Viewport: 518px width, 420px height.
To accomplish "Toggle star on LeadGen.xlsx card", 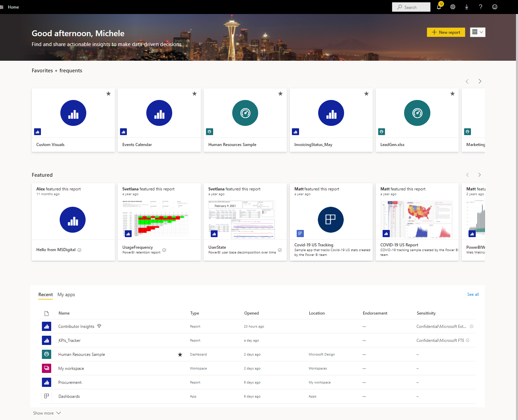I will click(453, 93).
